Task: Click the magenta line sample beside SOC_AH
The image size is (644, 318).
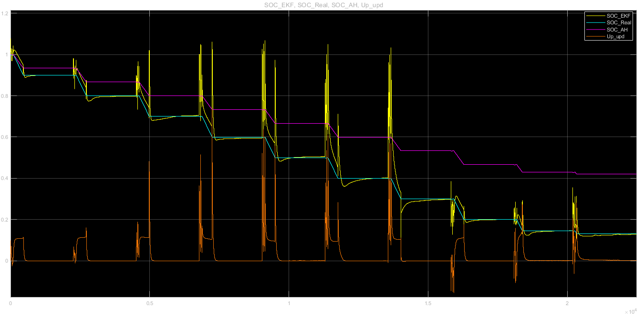Action: [595, 30]
